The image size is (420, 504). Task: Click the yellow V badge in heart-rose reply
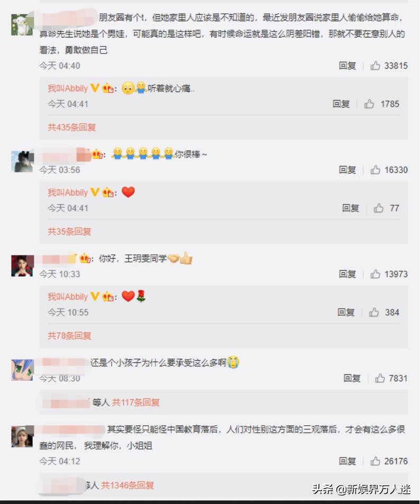[x=95, y=296]
